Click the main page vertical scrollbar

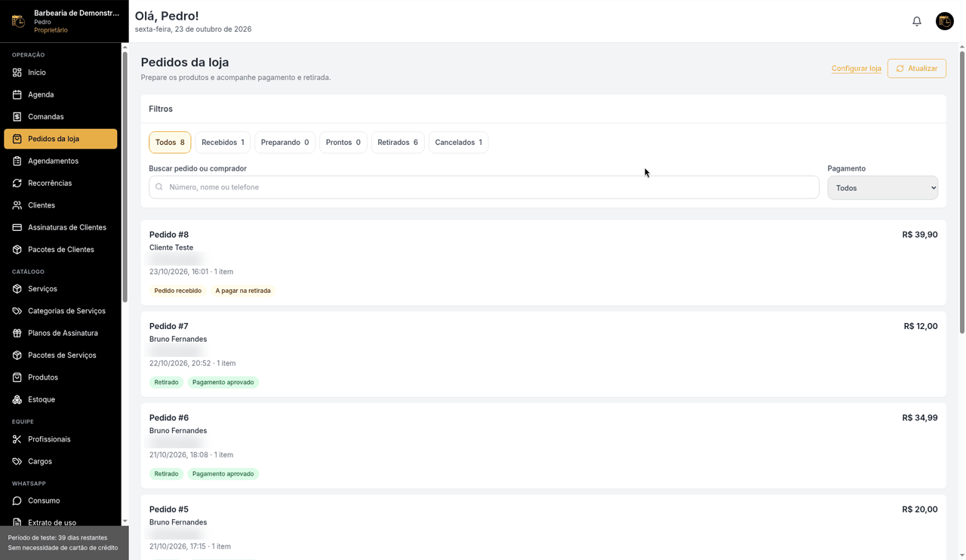coord(961,192)
